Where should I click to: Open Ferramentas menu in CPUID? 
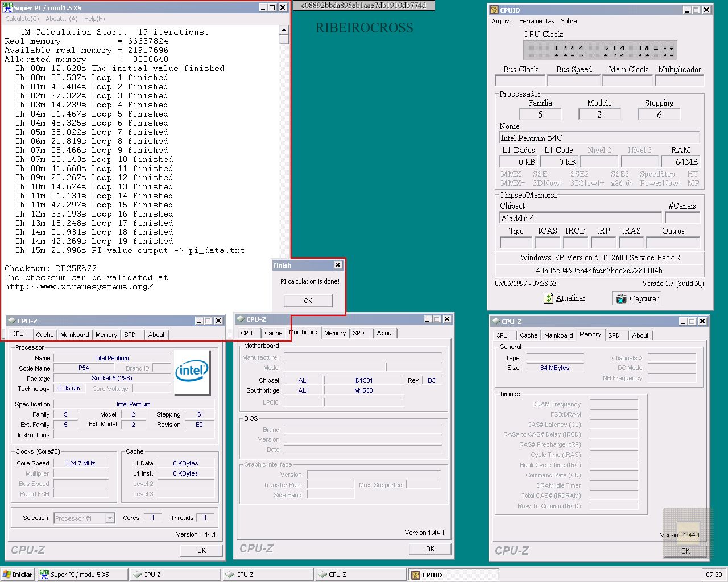pos(536,21)
